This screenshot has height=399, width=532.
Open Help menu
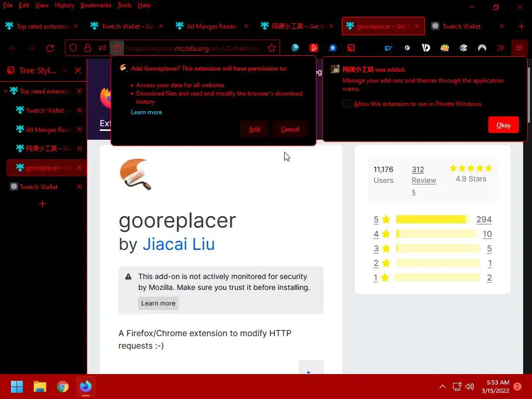coord(144,5)
